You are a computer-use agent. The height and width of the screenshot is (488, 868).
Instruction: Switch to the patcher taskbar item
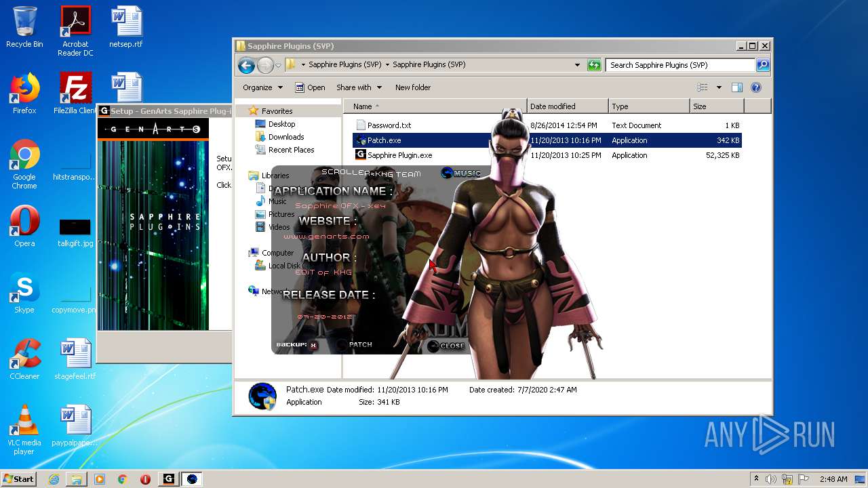tap(192, 479)
